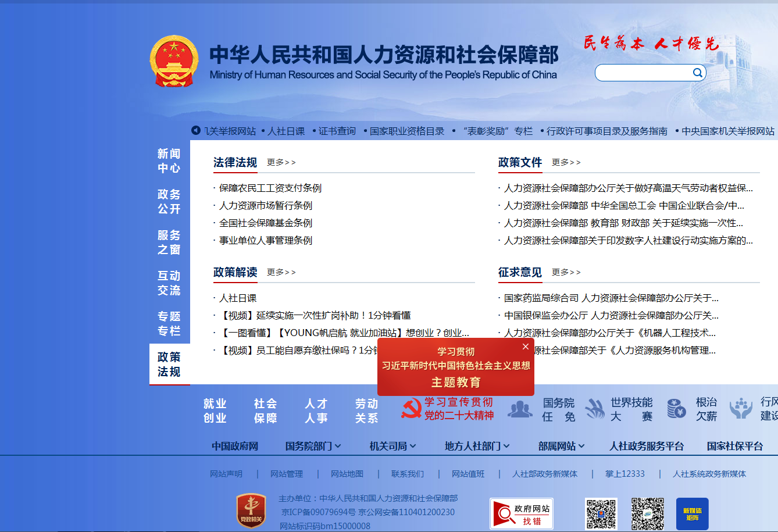Viewport: 778px width, 532px height.
Task: Click the national emblem logo
Action: click(x=173, y=61)
